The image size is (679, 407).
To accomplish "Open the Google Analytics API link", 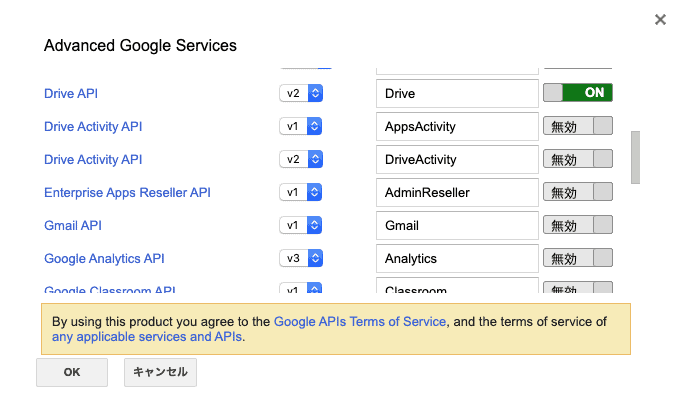I will click(x=104, y=258).
